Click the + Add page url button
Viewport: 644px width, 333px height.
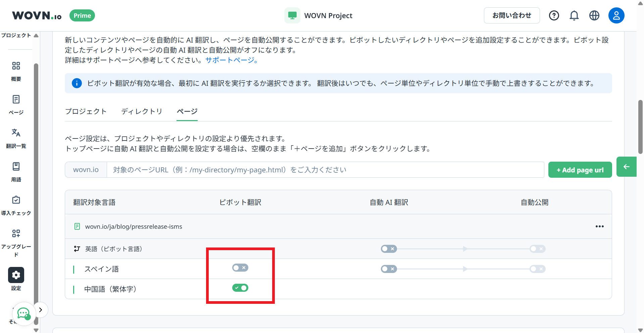580,170
